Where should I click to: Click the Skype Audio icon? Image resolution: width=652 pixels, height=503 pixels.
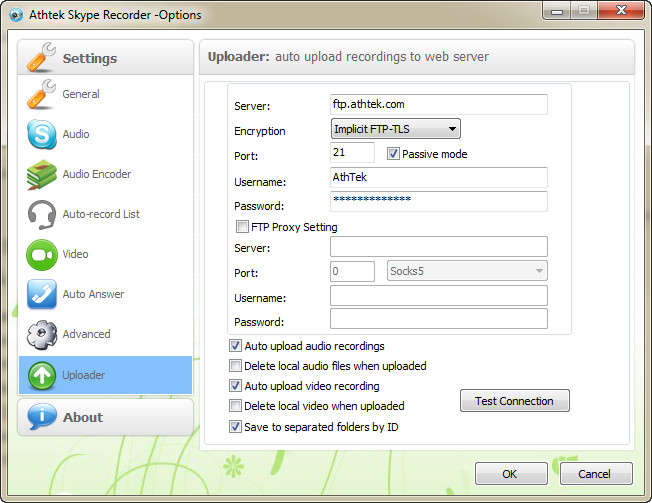pos(41,134)
